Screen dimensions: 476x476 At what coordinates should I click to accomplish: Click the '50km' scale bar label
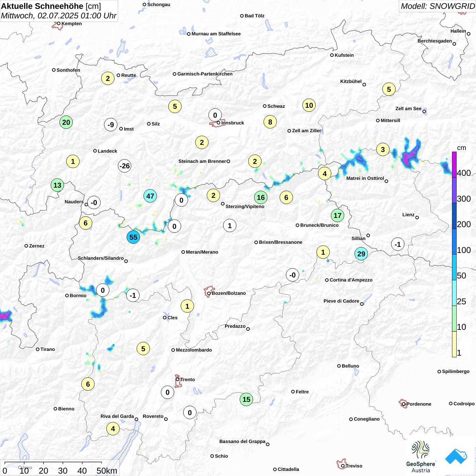107,471
